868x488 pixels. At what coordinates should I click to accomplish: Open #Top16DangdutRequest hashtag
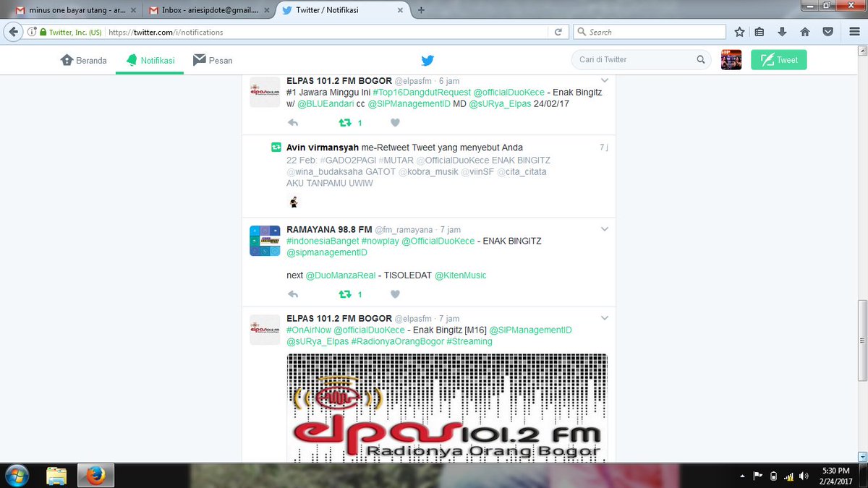[x=421, y=93]
